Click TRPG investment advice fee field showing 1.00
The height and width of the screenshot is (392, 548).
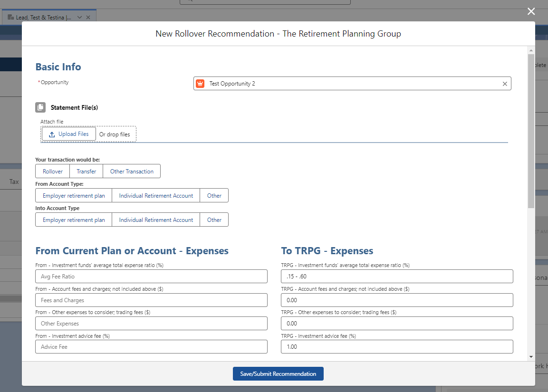(397, 347)
